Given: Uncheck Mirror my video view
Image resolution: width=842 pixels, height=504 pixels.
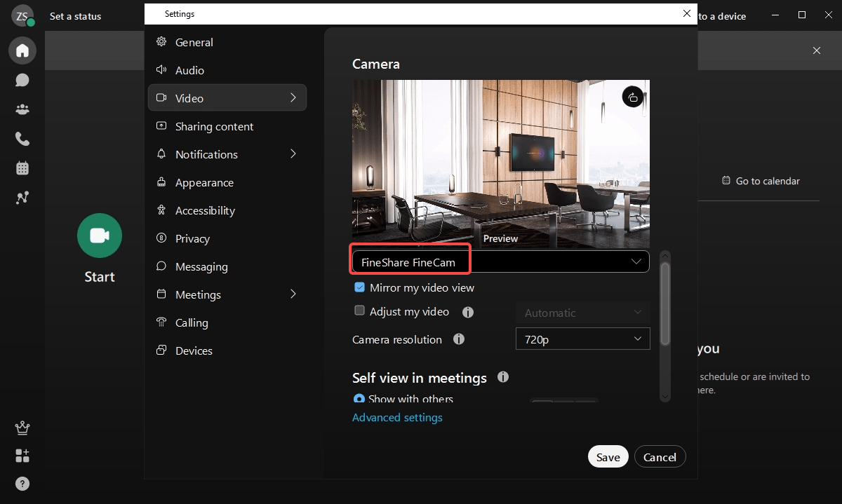Looking at the screenshot, I should click(x=359, y=287).
